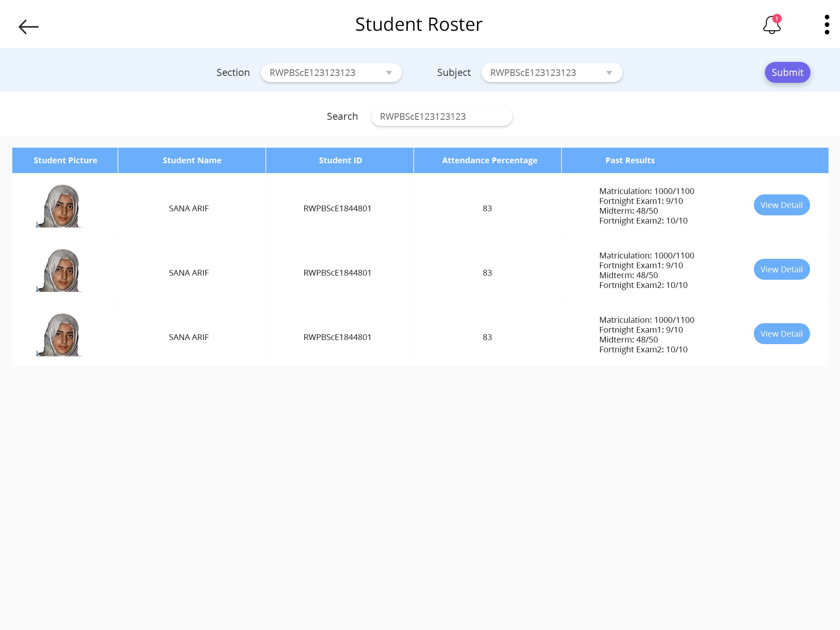
Task: Click View Detail in third row
Action: 781,334
